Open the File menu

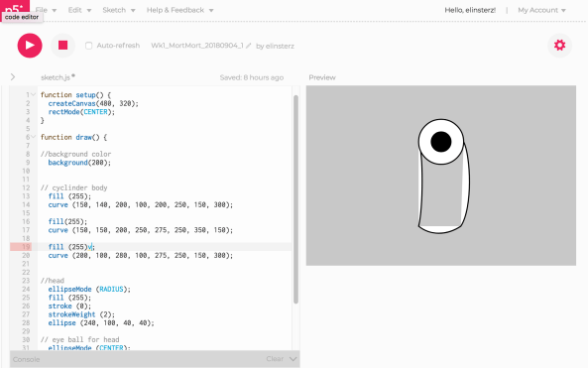(x=46, y=10)
